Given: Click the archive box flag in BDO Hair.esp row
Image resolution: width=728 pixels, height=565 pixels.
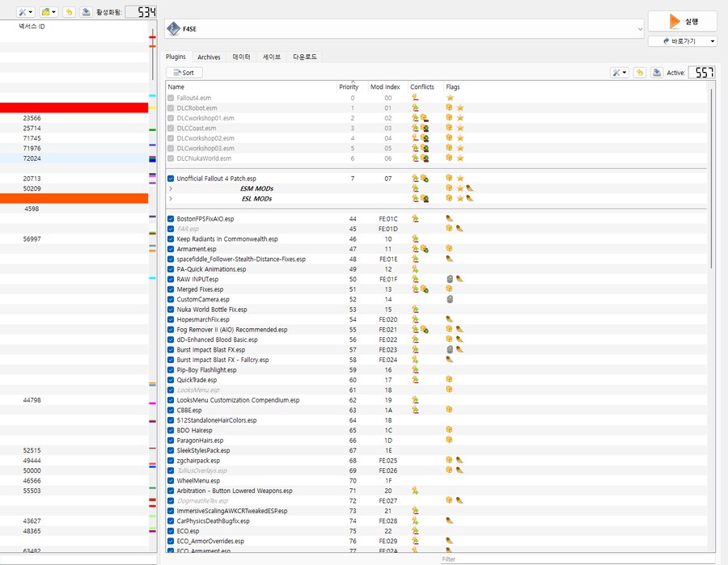Looking at the screenshot, I should click(x=449, y=430).
